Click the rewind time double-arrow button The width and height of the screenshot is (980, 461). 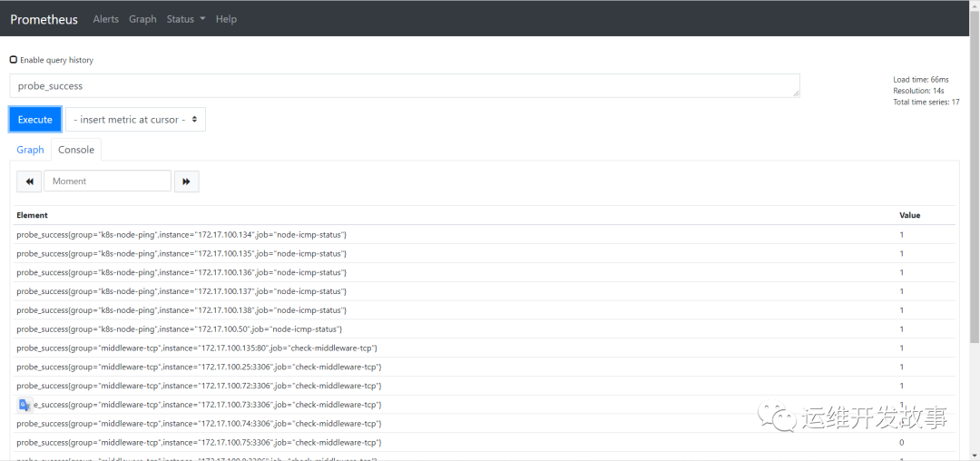(x=29, y=181)
